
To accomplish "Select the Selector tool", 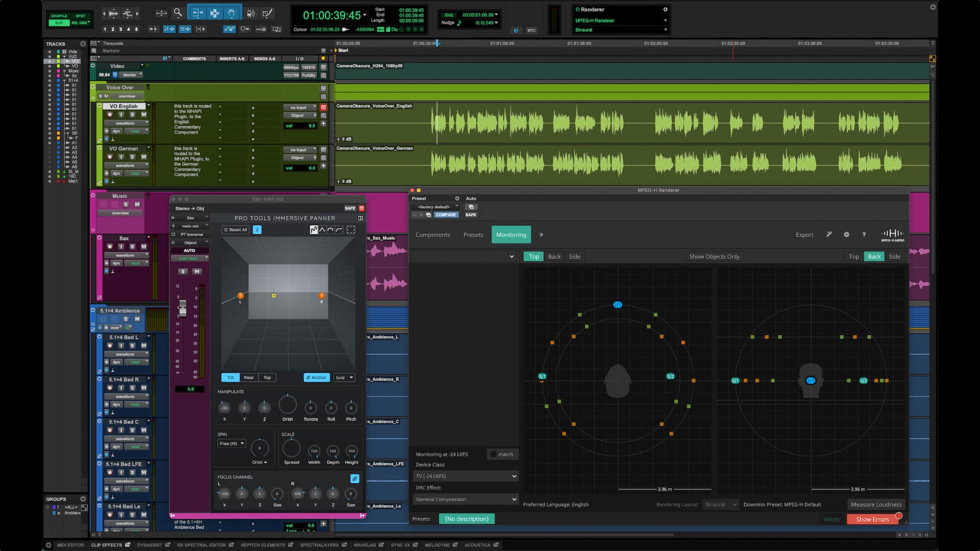I will (x=214, y=13).
